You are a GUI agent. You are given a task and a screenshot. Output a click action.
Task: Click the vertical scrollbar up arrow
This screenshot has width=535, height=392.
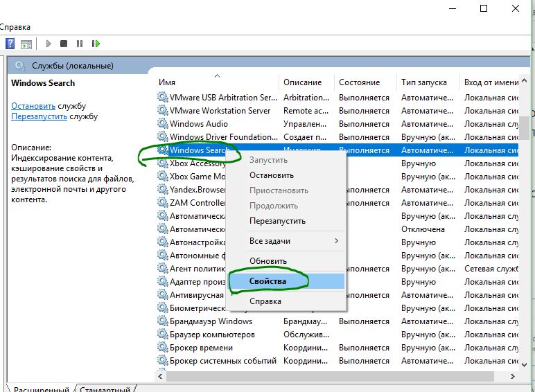pyautogui.click(x=525, y=81)
